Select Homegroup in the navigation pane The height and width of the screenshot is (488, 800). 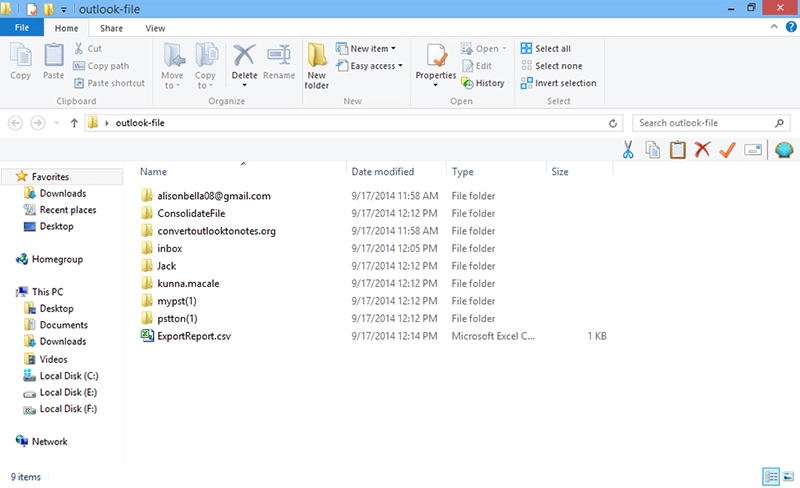tap(57, 259)
